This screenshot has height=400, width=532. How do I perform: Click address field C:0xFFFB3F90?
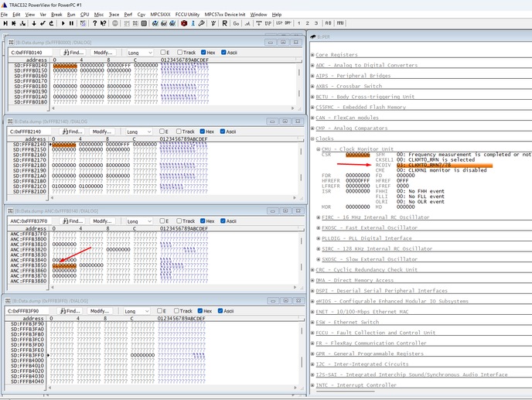point(27,311)
